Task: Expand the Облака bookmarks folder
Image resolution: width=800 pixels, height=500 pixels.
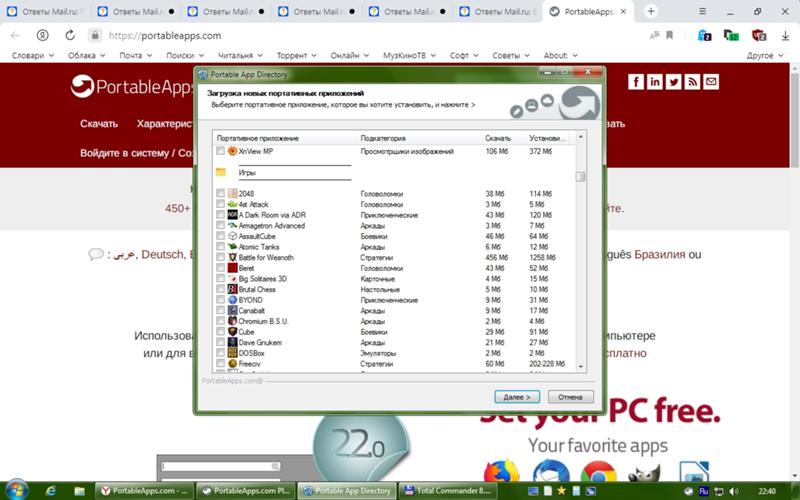Action: (x=87, y=55)
